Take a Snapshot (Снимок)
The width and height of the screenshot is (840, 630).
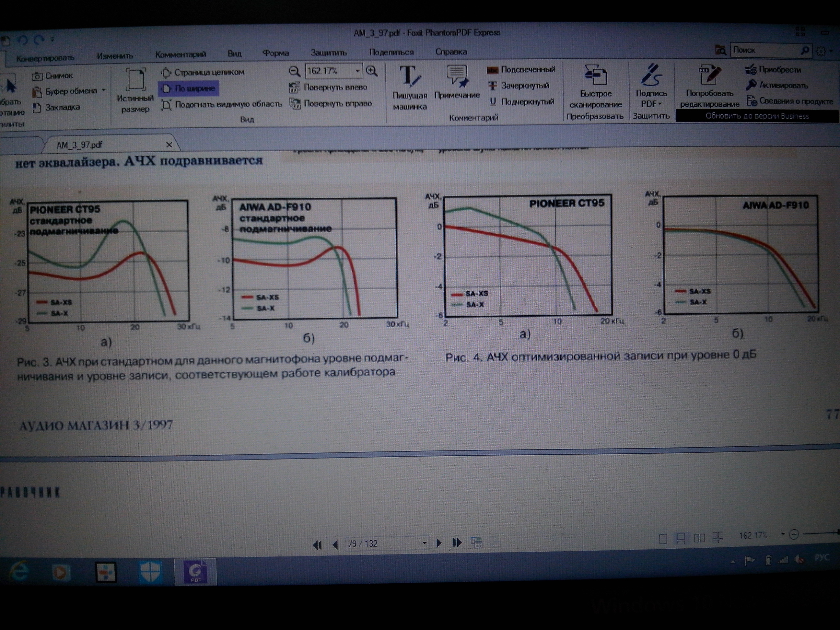52,76
